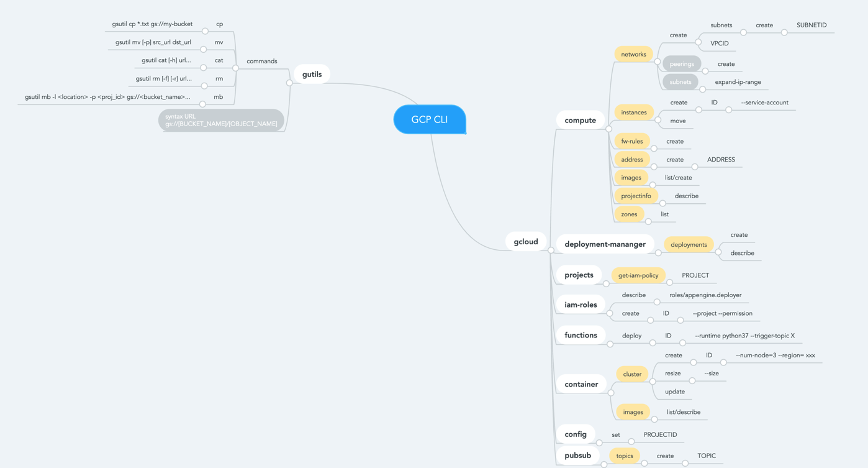This screenshot has height=468, width=868.
Task: Collapse the container branch using its circle
Action: tap(611, 392)
